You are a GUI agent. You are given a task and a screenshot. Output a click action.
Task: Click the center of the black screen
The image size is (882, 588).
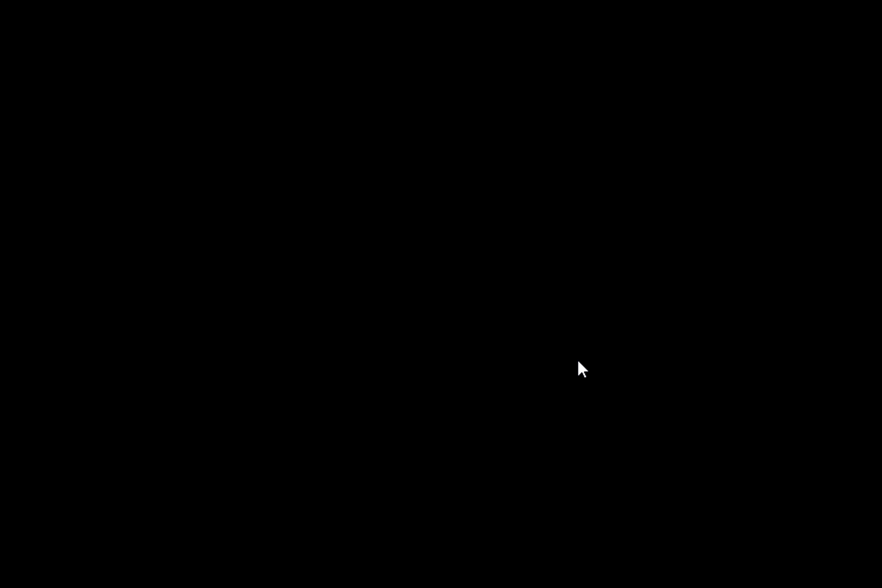click(x=441, y=294)
